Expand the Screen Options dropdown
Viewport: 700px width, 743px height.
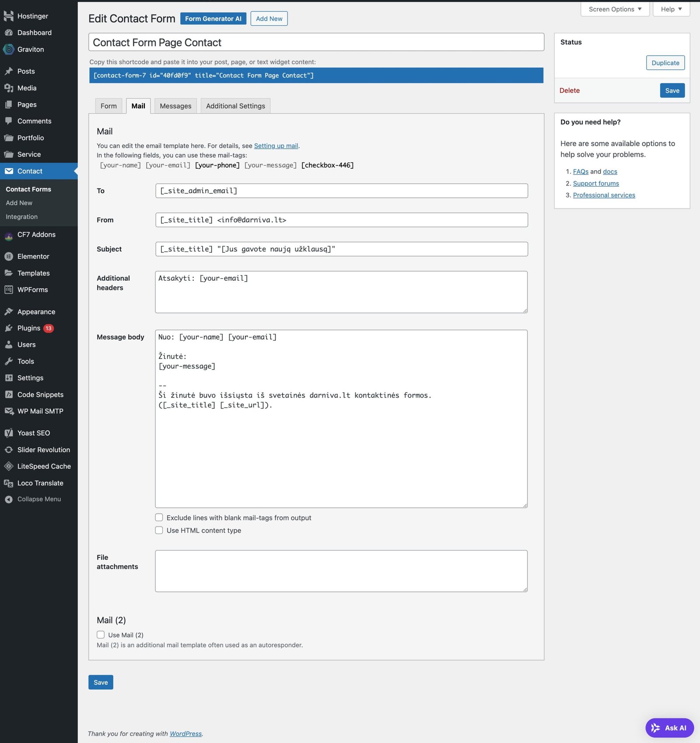[615, 9]
